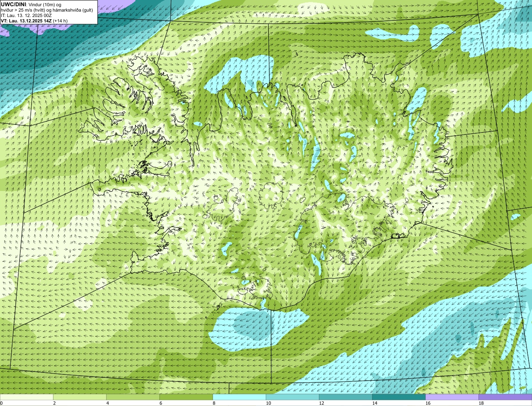Click the 0–2 m/s pale yellow legend swatch

(27, 397)
